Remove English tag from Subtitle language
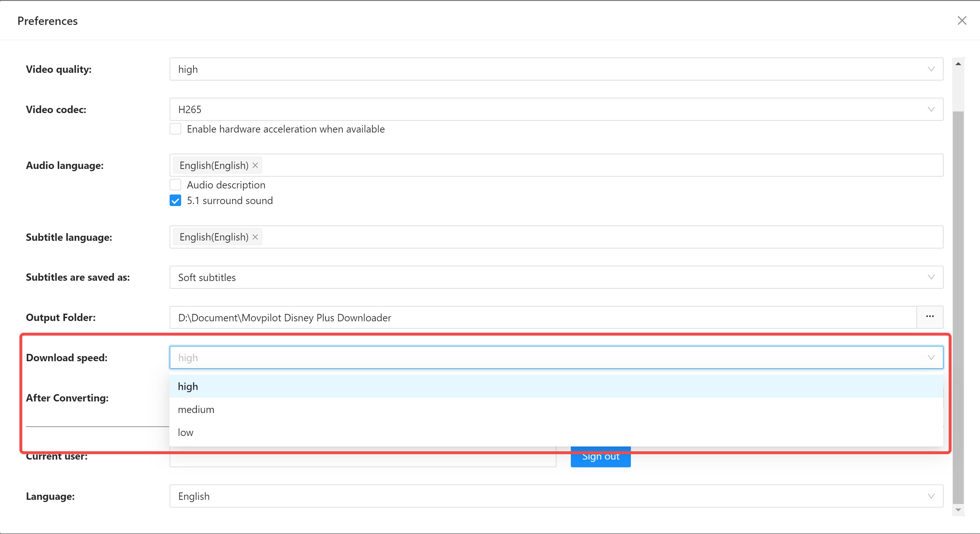Image resolution: width=980 pixels, height=534 pixels. tap(255, 237)
